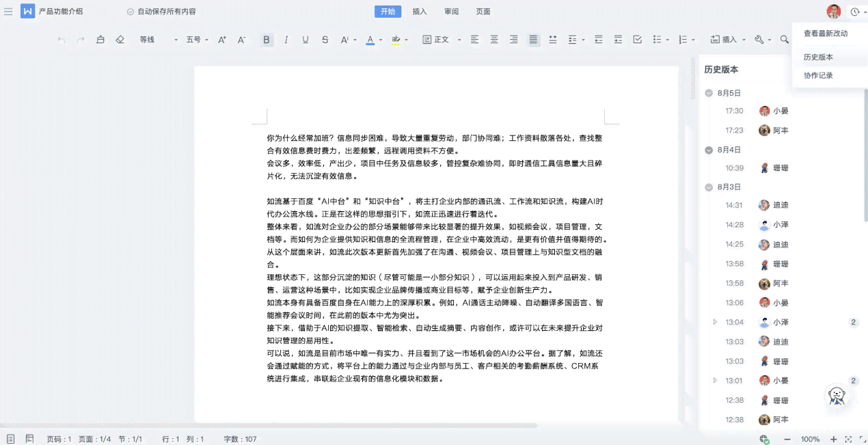The height and width of the screenshot is (445, 868).
Task: Collapse the 8月3日 version group
Action: (709, 187)
